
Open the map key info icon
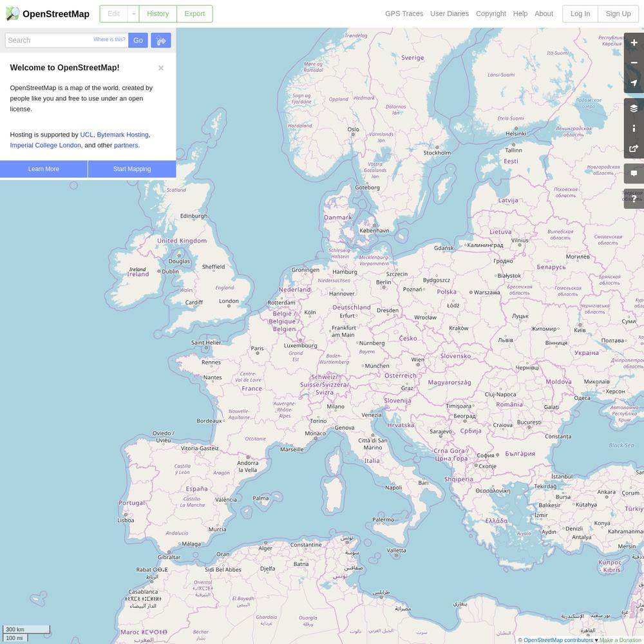point(634,129)
